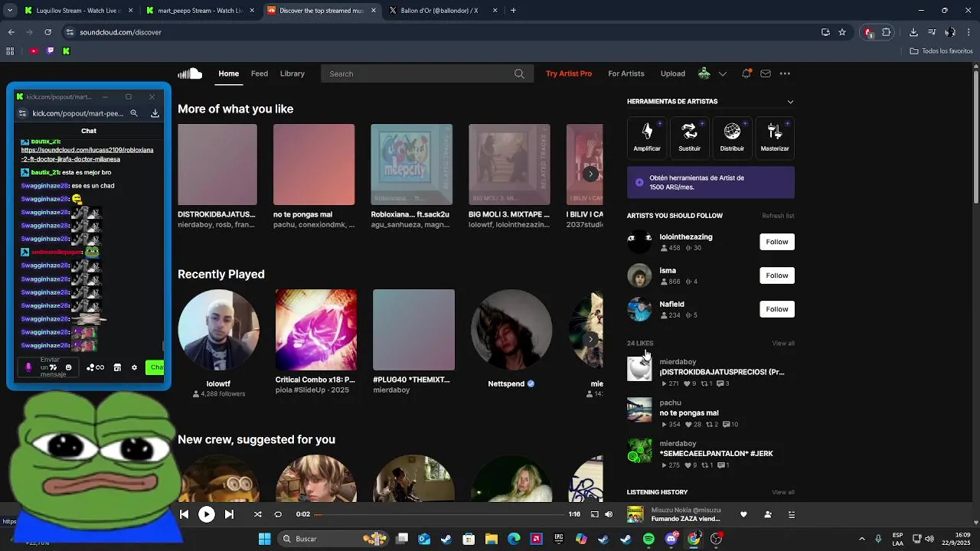980x551 pixels.
Task: Click the Kick chat message input field
Action: click(x=50, y=367)
